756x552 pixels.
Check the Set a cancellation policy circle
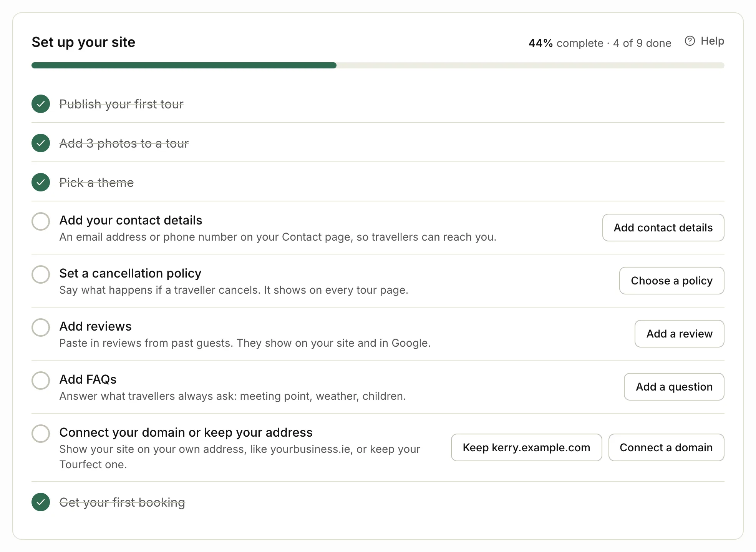click(x=41, y=274)
